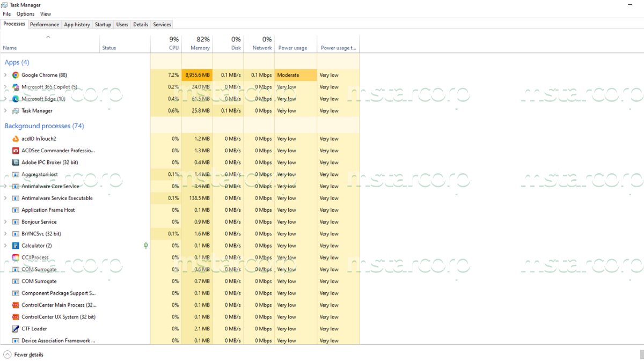Sort processes by Network column
Viewport: 644px width, 362px height.
[259, 43]
